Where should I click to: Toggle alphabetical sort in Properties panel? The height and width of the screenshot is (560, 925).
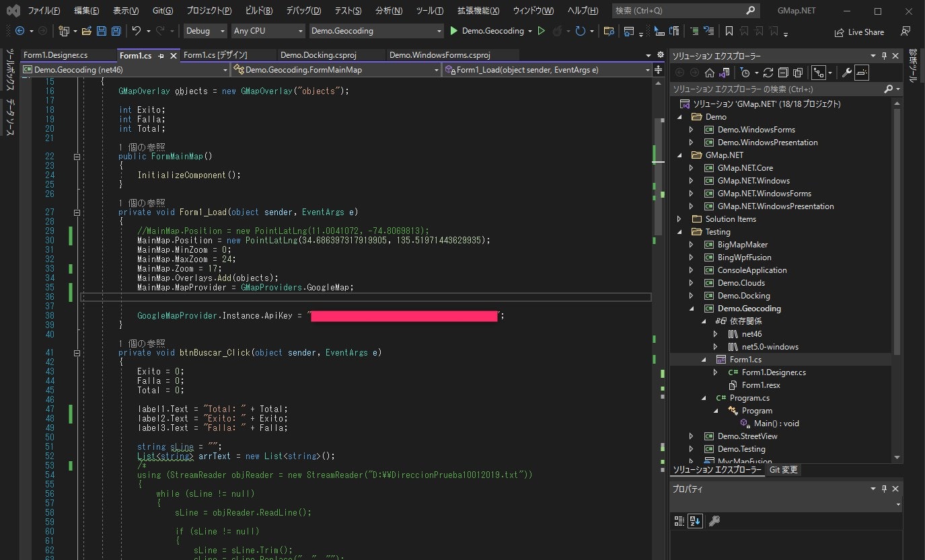point(696,520)
